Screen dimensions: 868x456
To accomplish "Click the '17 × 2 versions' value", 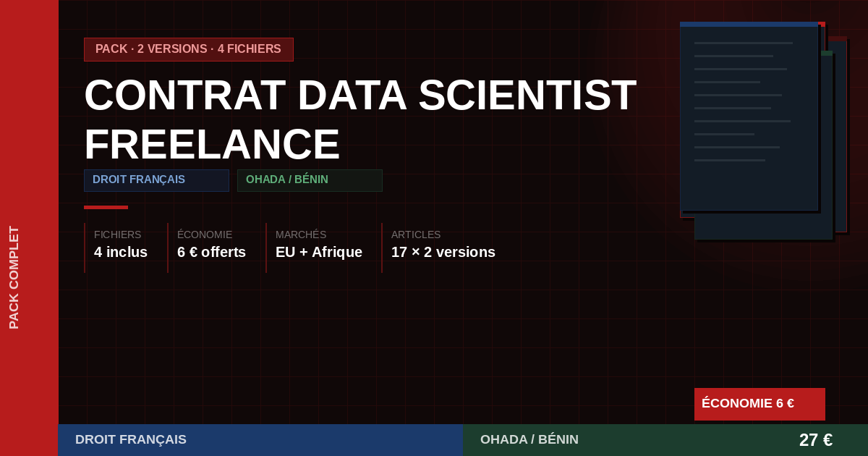I will (x=443, y=252).
